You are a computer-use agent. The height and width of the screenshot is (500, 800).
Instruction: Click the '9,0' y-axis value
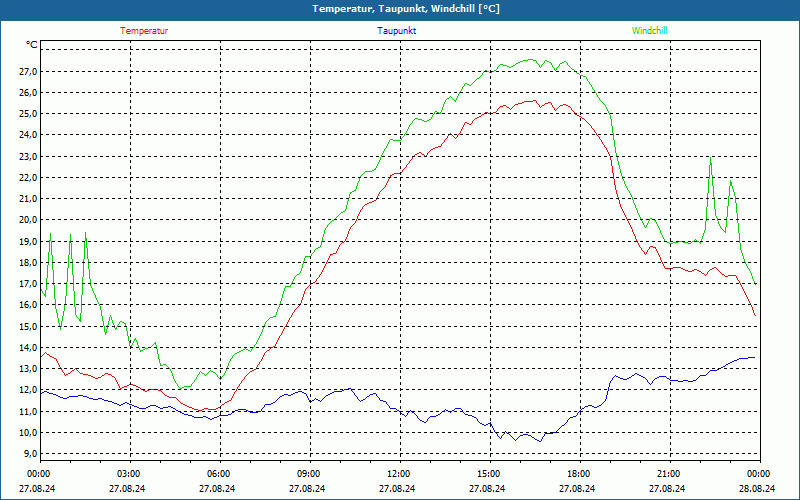point(30,454)
